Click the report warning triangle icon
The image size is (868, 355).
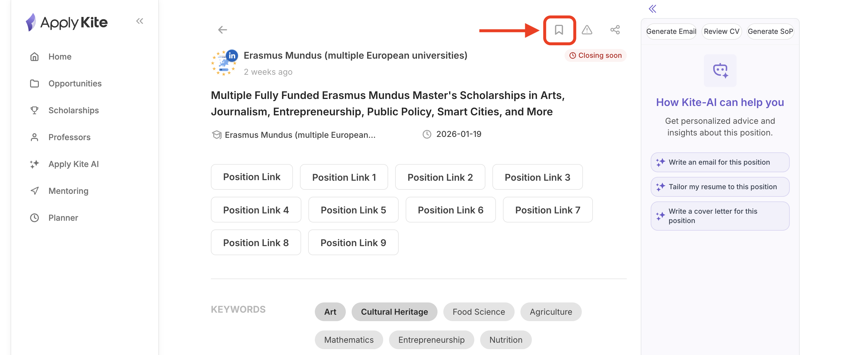587,30
